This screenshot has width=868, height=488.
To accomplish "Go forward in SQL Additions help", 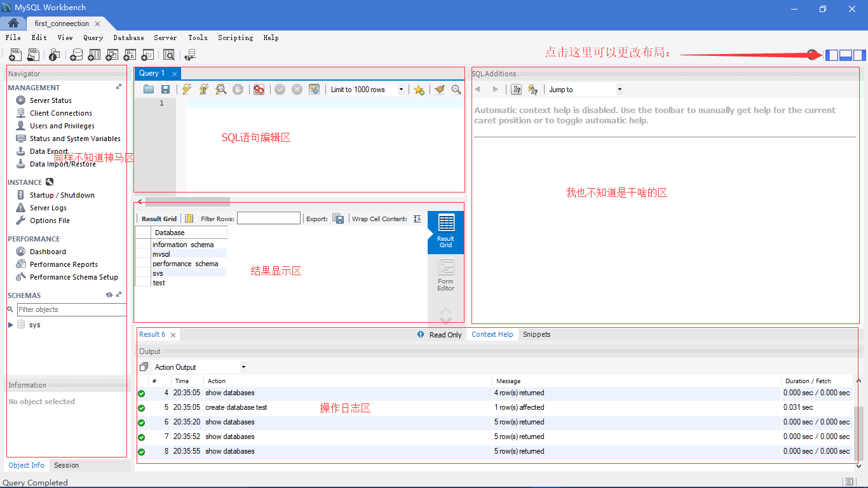I will 496,90.
